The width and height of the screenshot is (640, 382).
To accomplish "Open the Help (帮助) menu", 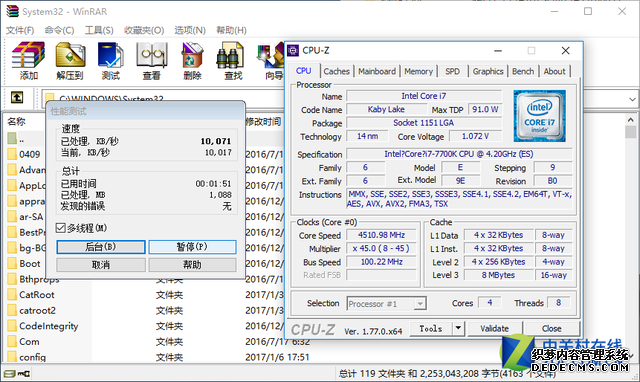I will (x=231, y=30).
